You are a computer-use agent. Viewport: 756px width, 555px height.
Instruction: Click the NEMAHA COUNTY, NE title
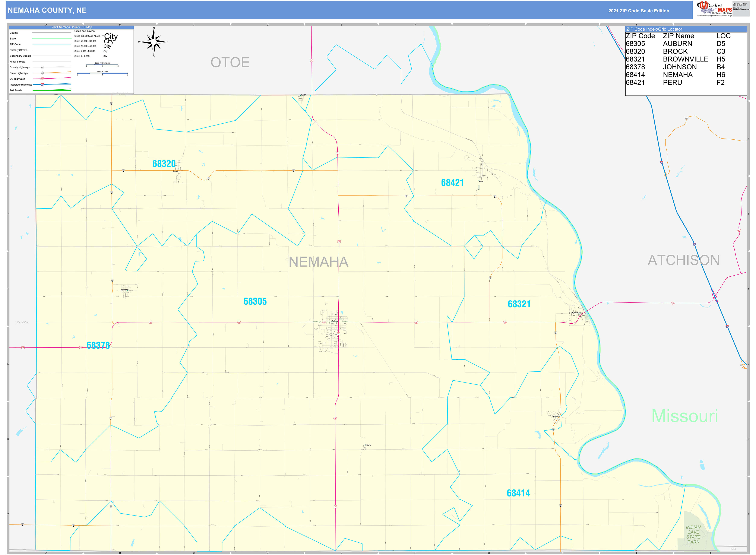pos(47,10)
